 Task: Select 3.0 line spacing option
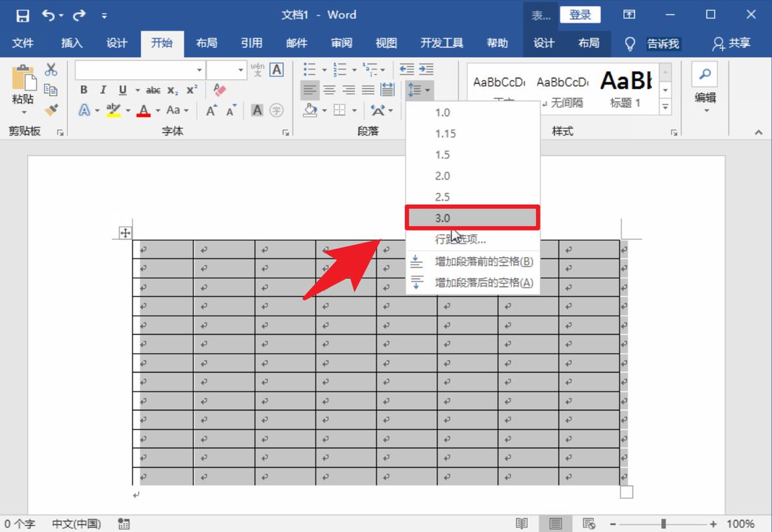[472, 217]
